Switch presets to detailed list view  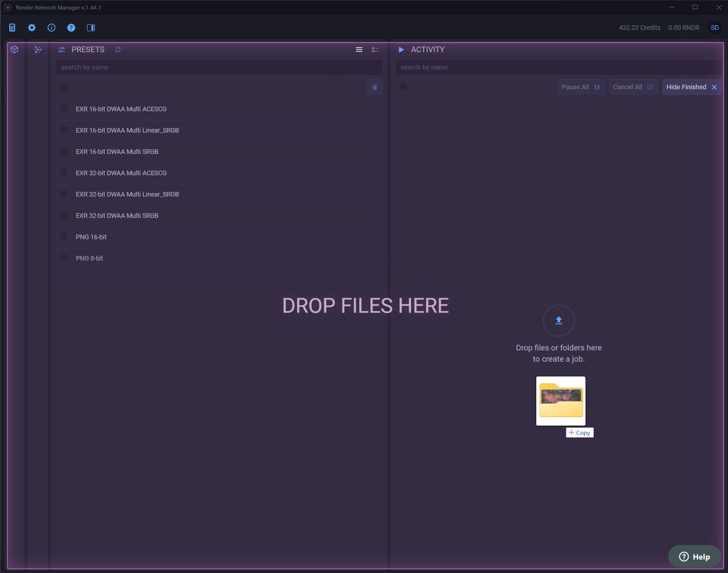click(x=375, y=50)
